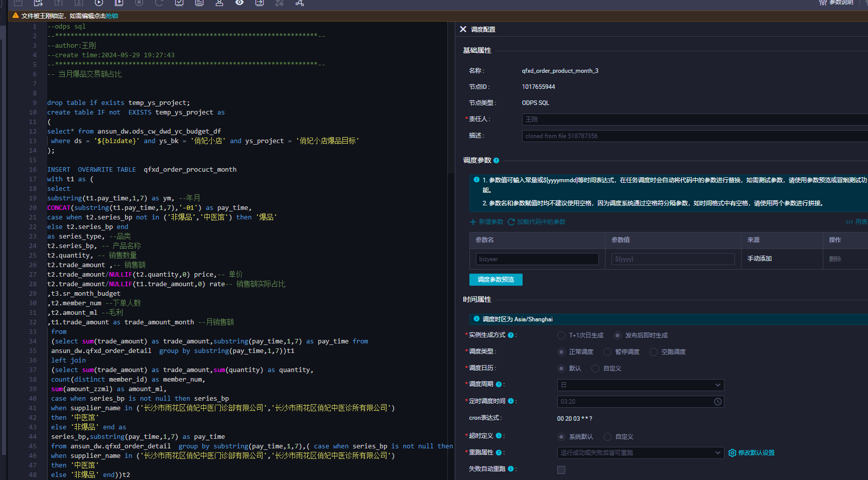Click the reload/refresh toolbar icon
This screenshot has height=480, width=868.
[x=159, y=3]
